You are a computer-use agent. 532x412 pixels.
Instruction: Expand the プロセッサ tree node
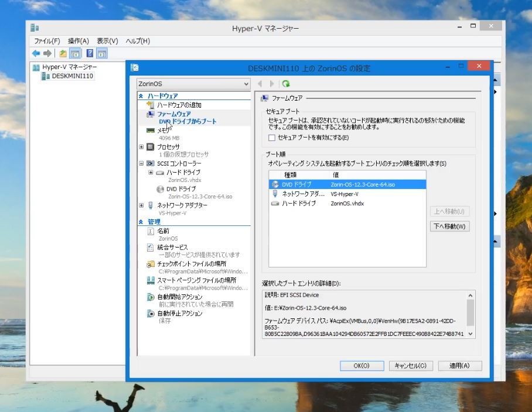point(141,147)
